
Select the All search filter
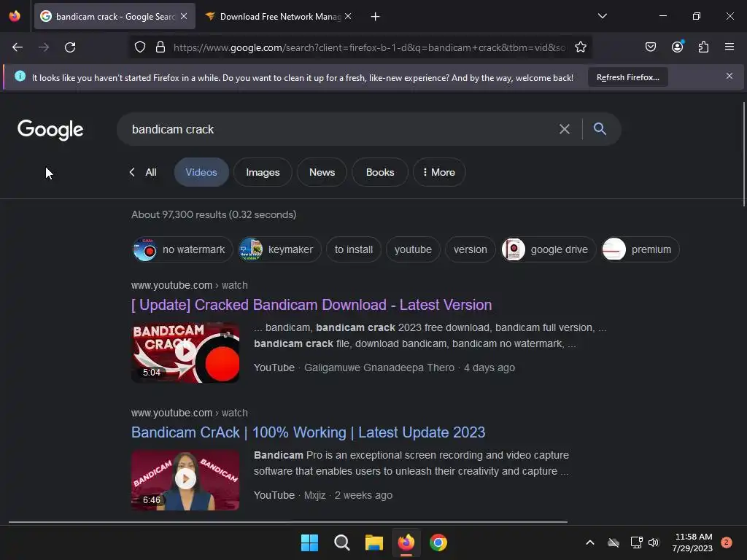(150, 172)
